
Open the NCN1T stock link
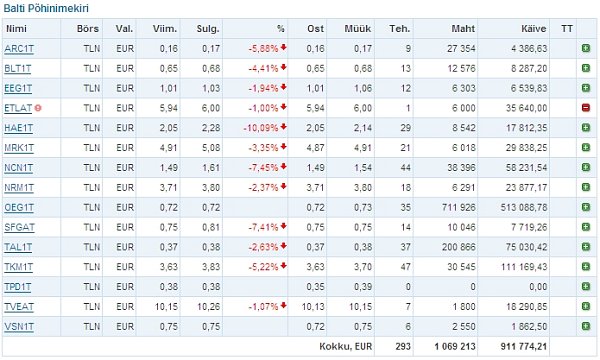tap(18, 168)
